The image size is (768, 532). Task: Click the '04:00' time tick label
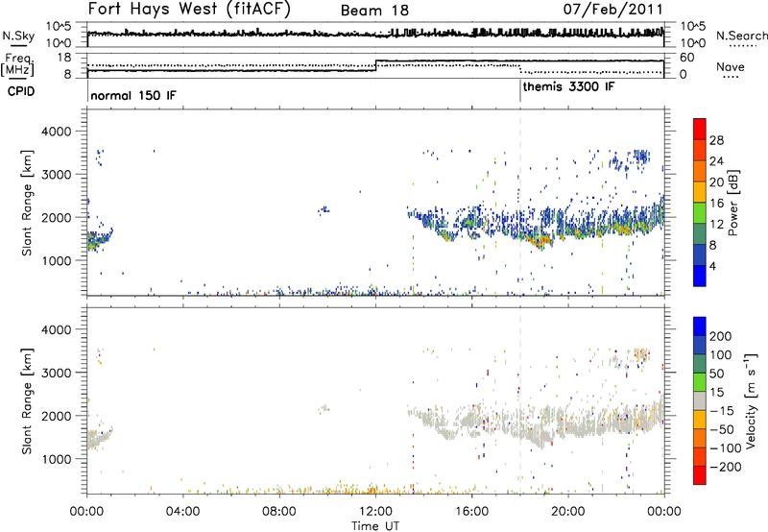tap(182, 512)
